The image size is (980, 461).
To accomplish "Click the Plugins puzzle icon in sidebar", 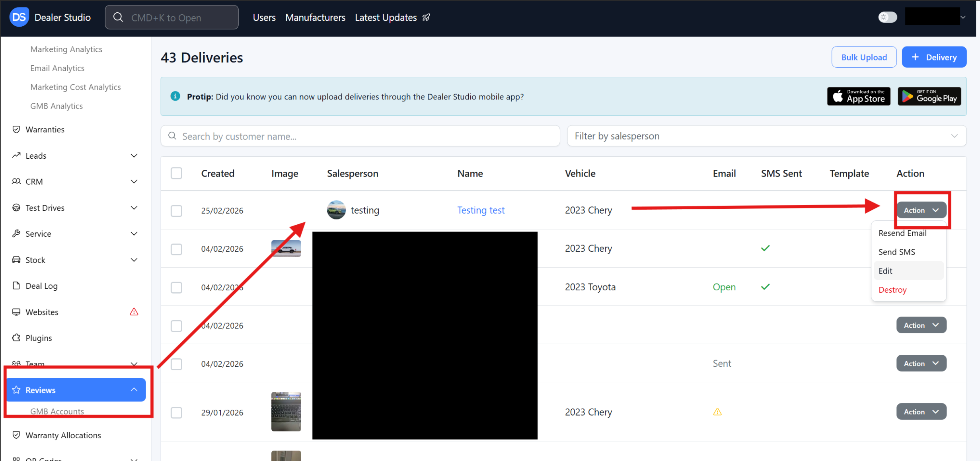I will coord(16,338).
